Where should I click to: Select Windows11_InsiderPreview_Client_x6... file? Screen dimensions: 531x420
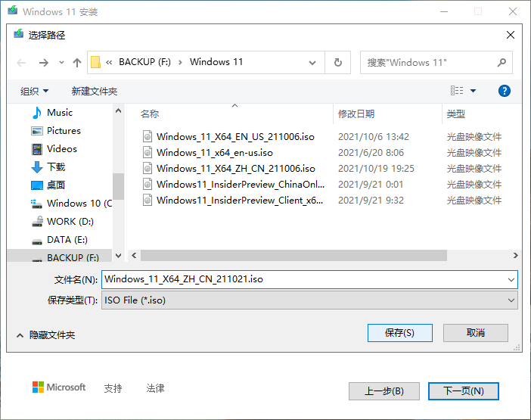[240, 201]
